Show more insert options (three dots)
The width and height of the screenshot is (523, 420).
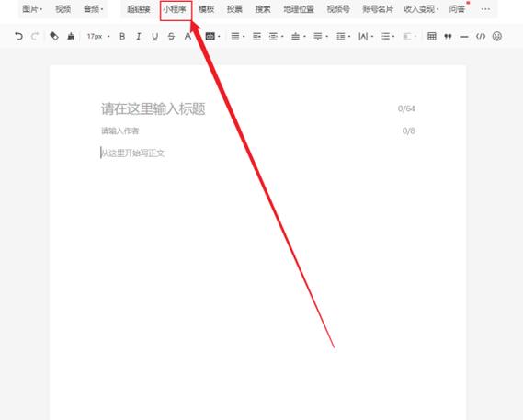485,9
